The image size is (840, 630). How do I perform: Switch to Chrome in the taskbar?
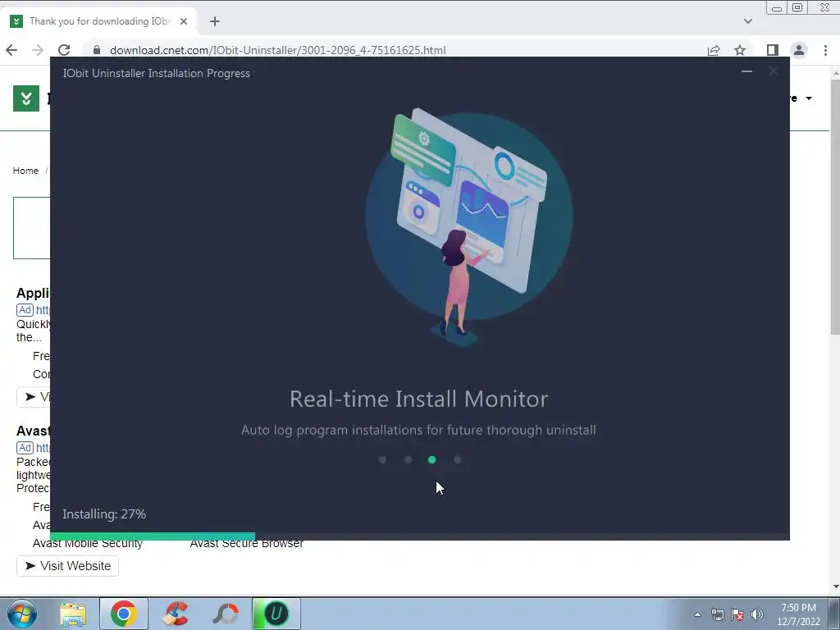tap(124, 614)
